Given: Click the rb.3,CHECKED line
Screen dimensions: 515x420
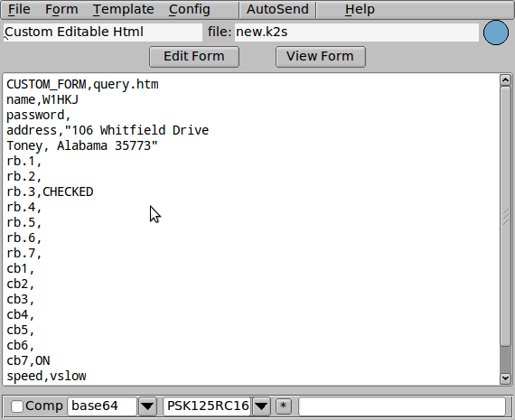Looking at the screenshot, I should tap(50, 191).
